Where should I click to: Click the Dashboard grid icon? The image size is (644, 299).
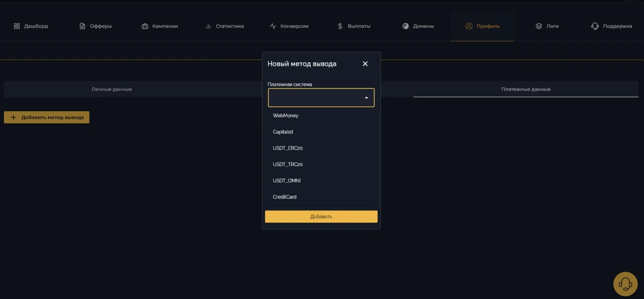(17, 26)
